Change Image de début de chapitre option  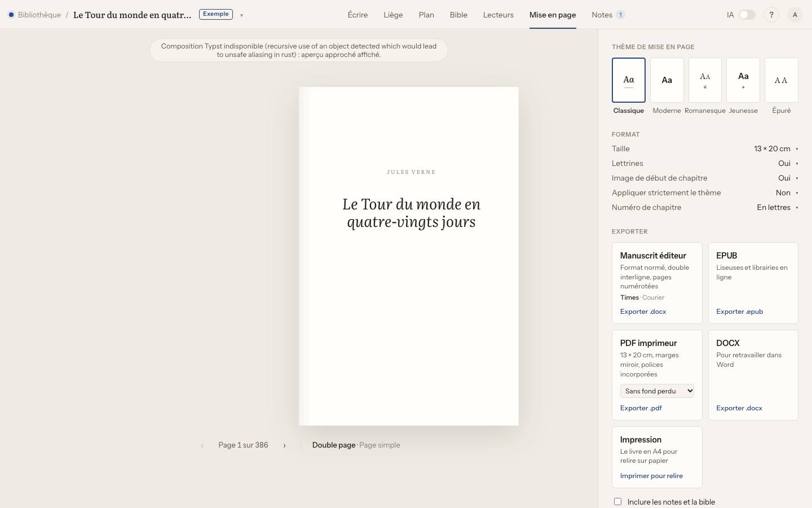(x=788, y=178)
